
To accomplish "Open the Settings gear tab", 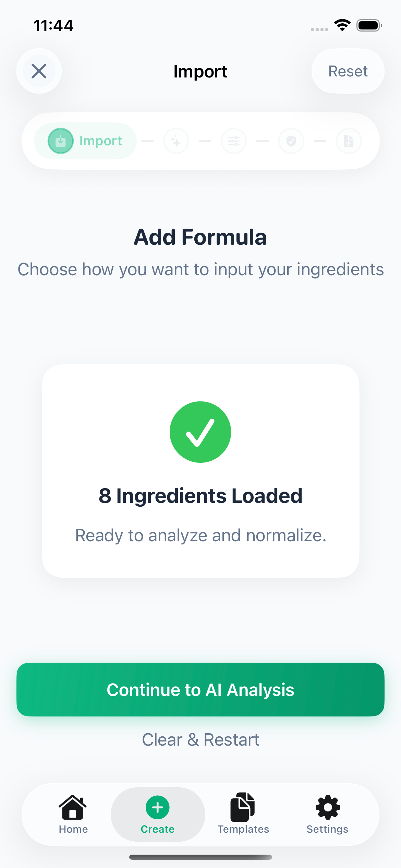I will coord(327,814).
